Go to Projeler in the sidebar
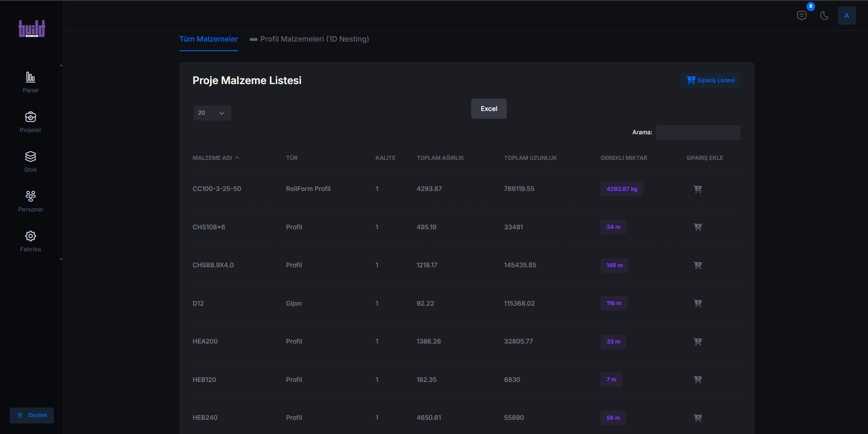 click(x=31, y=117)
